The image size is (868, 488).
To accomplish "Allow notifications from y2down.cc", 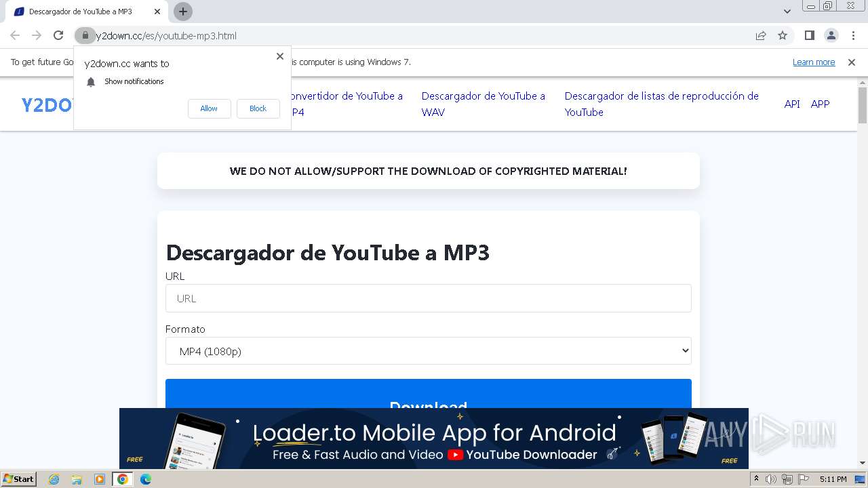I will pos(209,108).
